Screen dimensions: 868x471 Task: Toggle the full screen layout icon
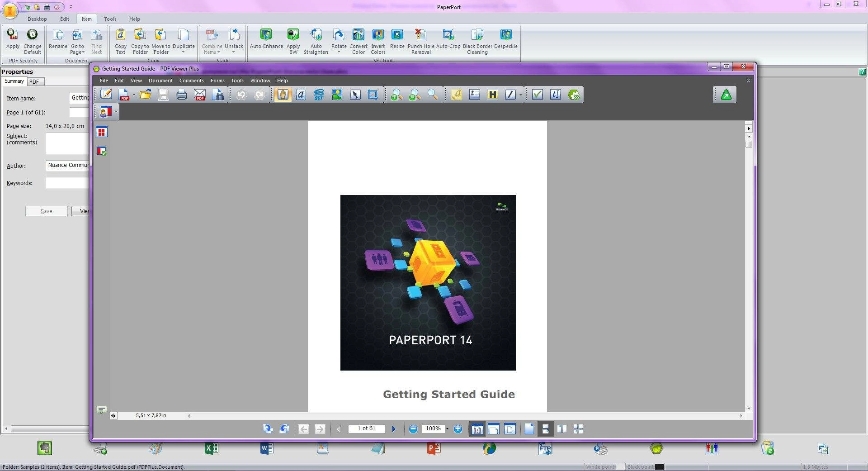click(578, 429)
